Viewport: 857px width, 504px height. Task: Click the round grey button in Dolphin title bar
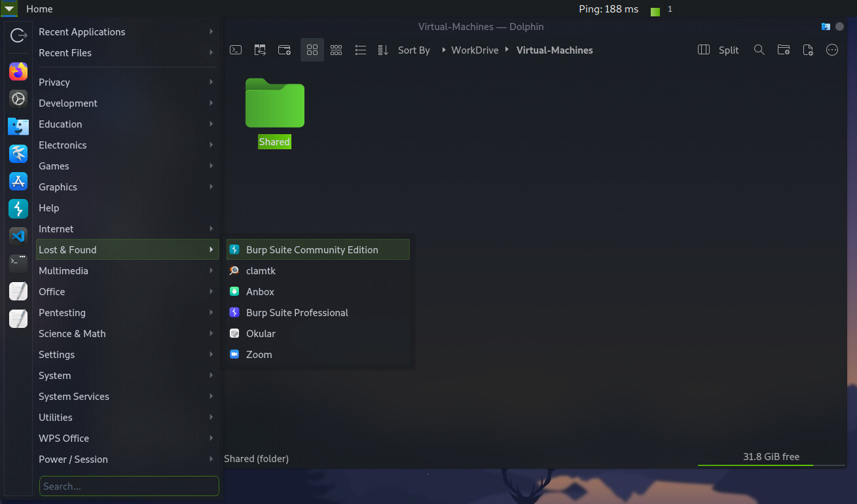point(840,27)
